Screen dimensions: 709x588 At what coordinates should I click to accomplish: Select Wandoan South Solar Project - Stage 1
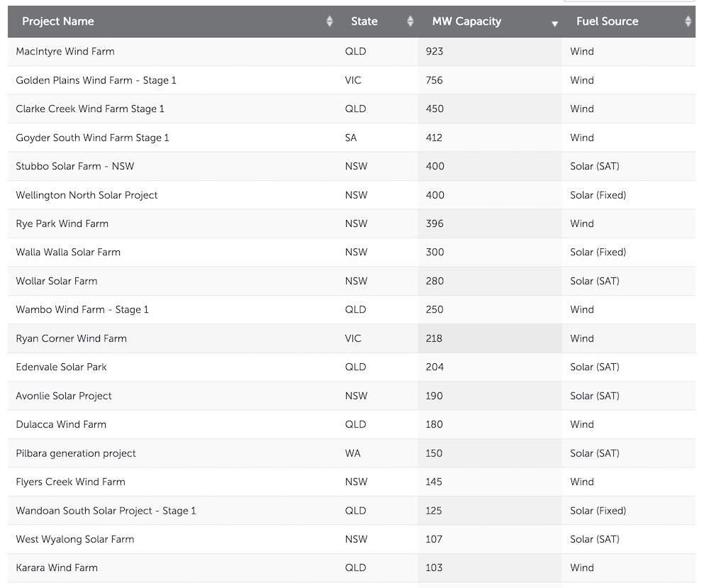(106, 511)
